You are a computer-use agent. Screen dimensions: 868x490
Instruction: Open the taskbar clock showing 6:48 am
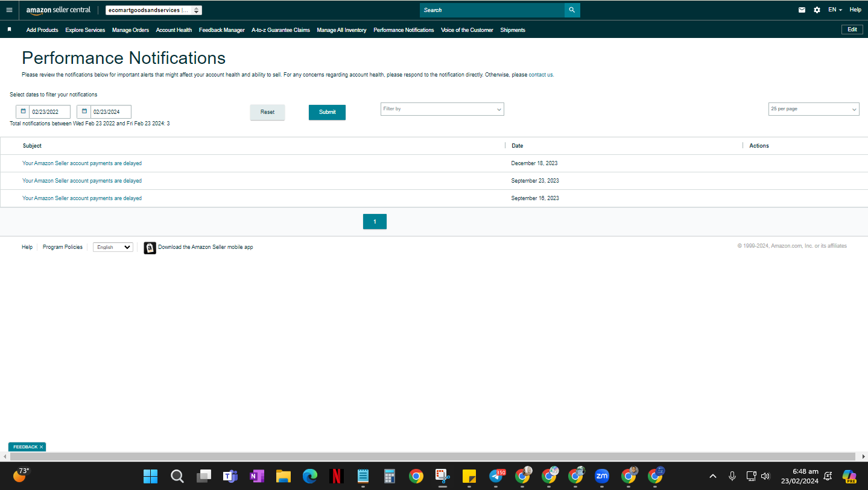click(x=799, y=476)
